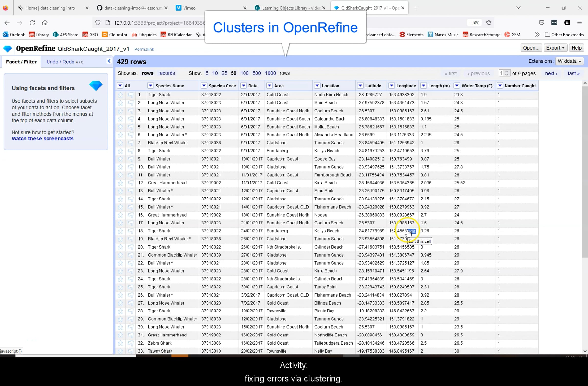Image resolution: width=588 pixels, height=386 pixels.
Task: Switch to the Vimeo browser tab
Action: pyautogui.click(x=189, y=8)
